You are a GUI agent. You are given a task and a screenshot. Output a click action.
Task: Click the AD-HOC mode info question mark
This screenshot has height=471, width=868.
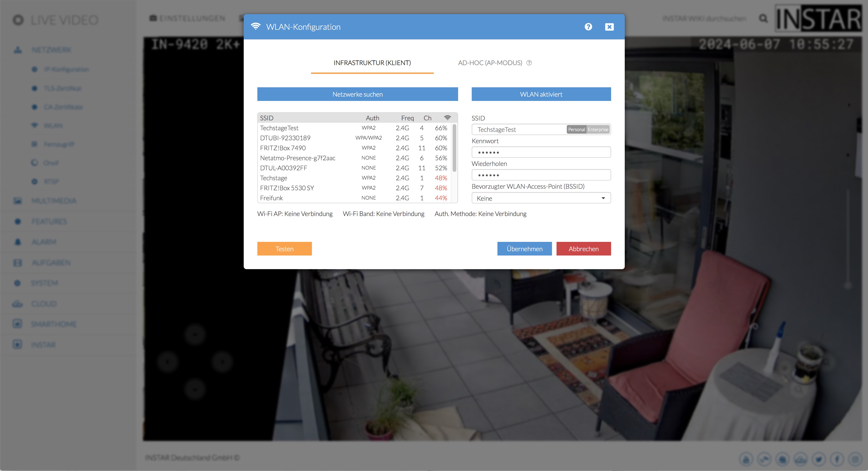point(529,63)
